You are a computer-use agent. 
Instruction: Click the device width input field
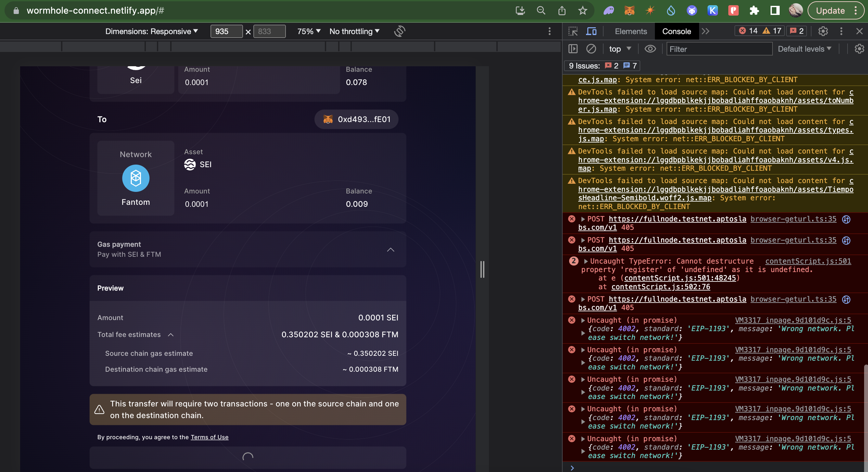[x=226, y=31]
